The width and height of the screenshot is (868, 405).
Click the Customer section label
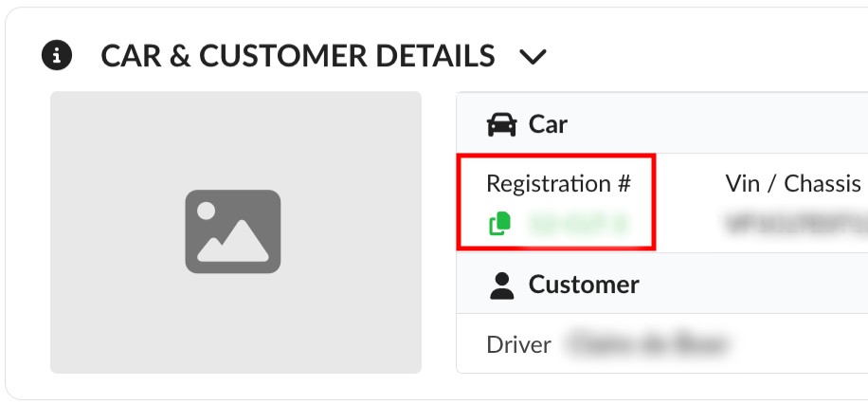[x=584, y=285]
